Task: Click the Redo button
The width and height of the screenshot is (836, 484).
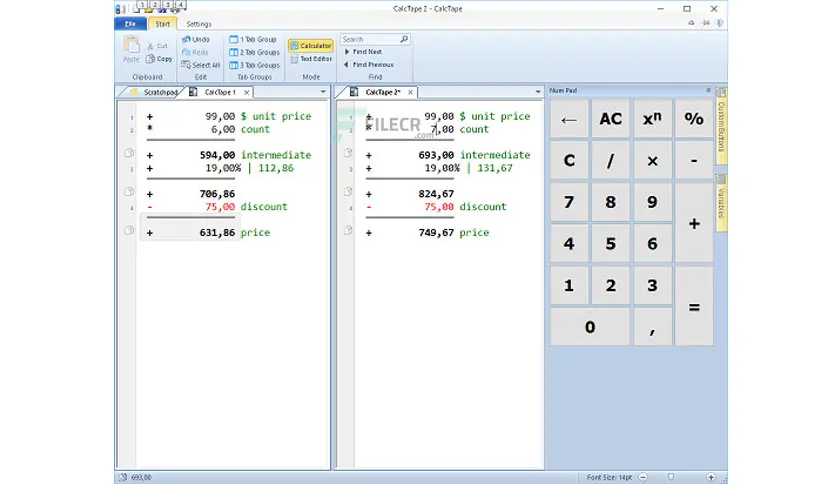Action: 195,52
